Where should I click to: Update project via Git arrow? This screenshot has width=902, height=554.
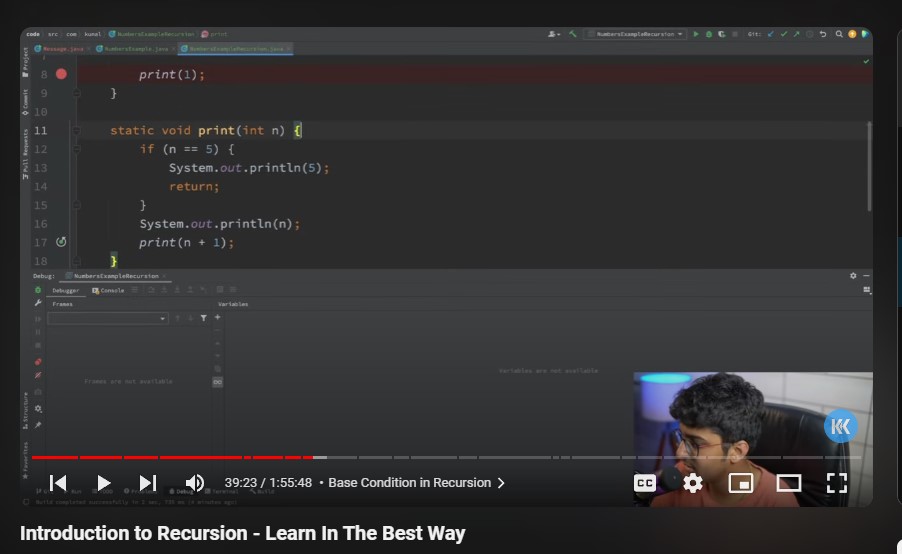click(771, 34)
